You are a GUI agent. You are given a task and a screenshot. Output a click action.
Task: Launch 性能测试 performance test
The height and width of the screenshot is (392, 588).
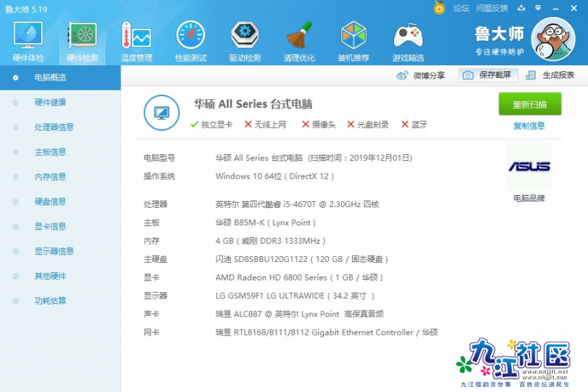pyautogui.click(x=191, y=41)
